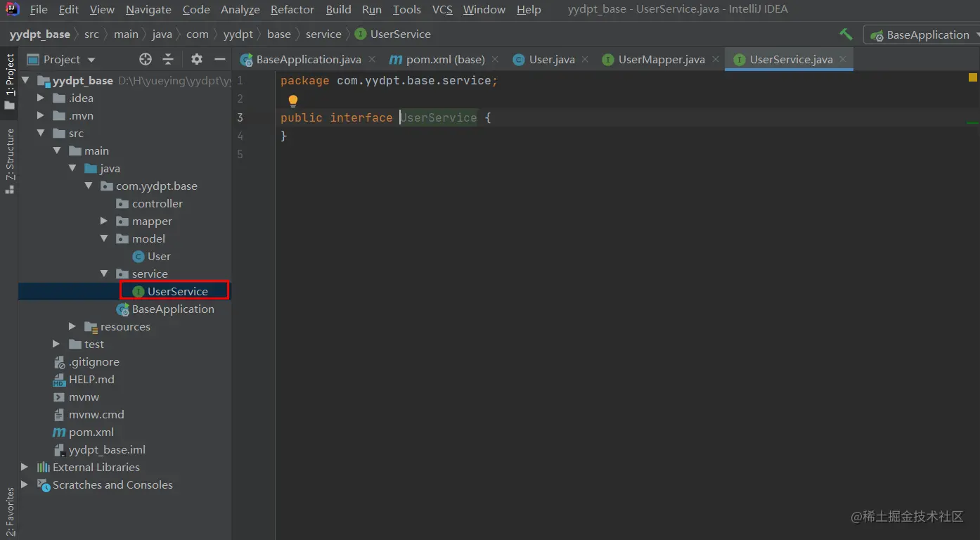Click the IntelliJ IDEA logo icon
Screen dimensions: 980x540
pos(12,9)
